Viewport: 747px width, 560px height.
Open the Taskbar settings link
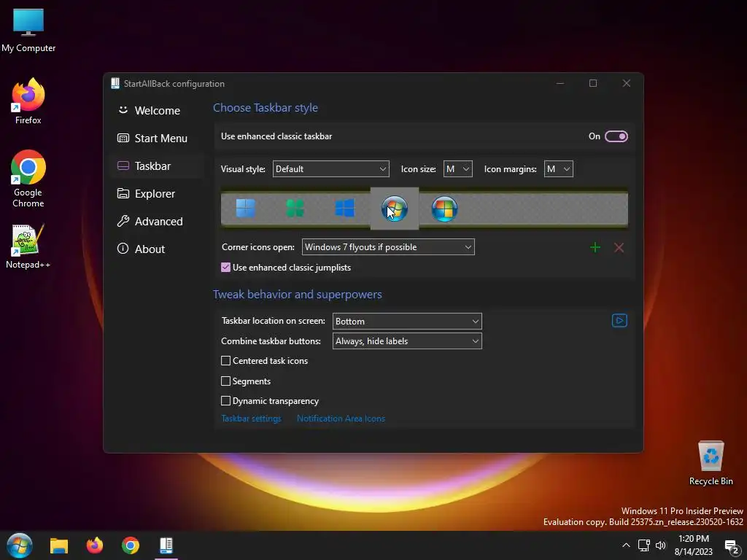pyautogui.click(x=251, y=419)
